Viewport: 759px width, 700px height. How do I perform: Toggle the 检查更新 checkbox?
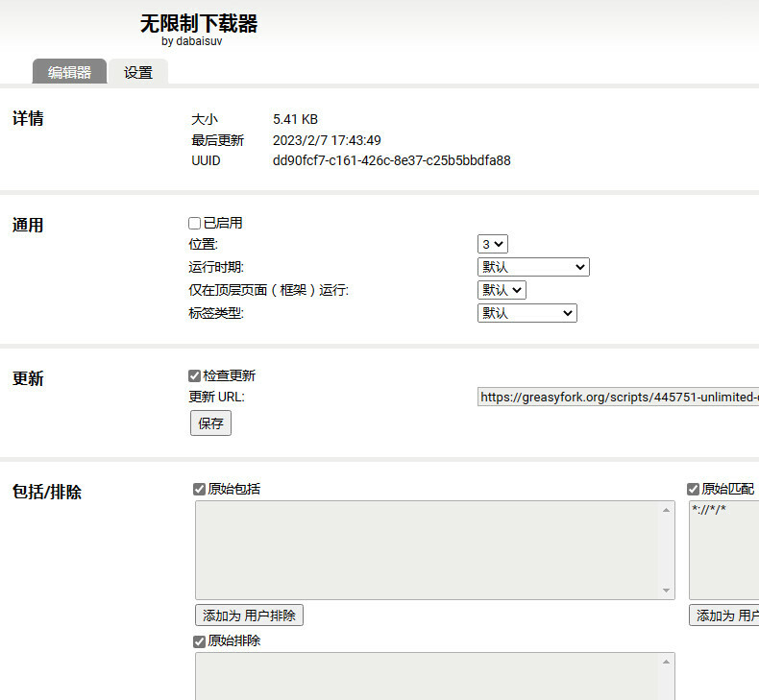pos(195,375)
